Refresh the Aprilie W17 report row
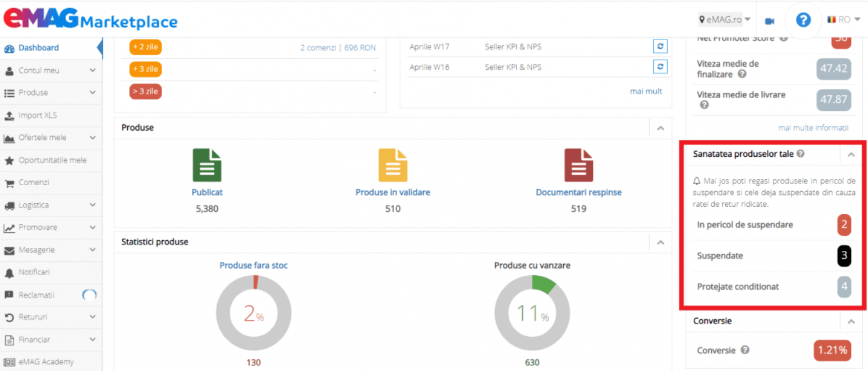868x371 pixels. [x=660, y=46]
